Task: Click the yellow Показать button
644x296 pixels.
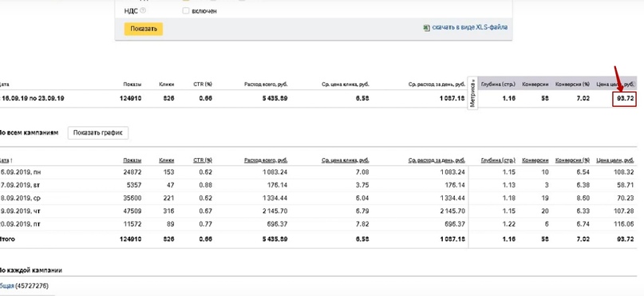Action: pyautogui.click(x=144, y=29)
